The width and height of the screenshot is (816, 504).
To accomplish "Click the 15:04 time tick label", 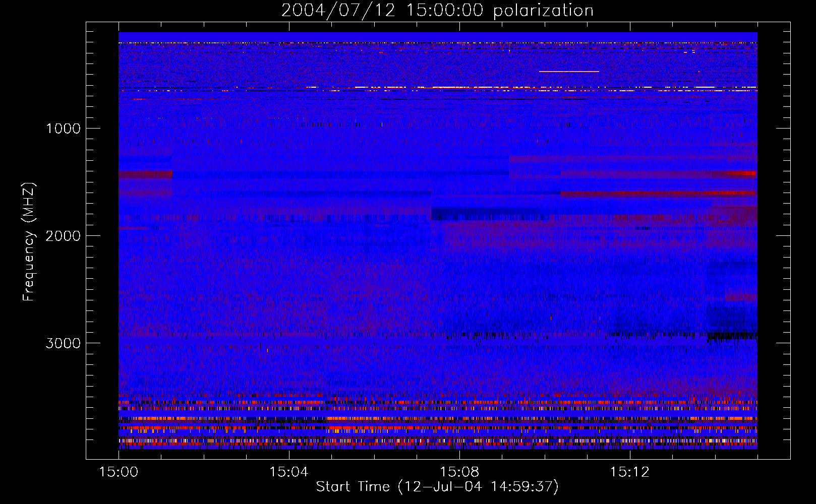I will 289,472.
